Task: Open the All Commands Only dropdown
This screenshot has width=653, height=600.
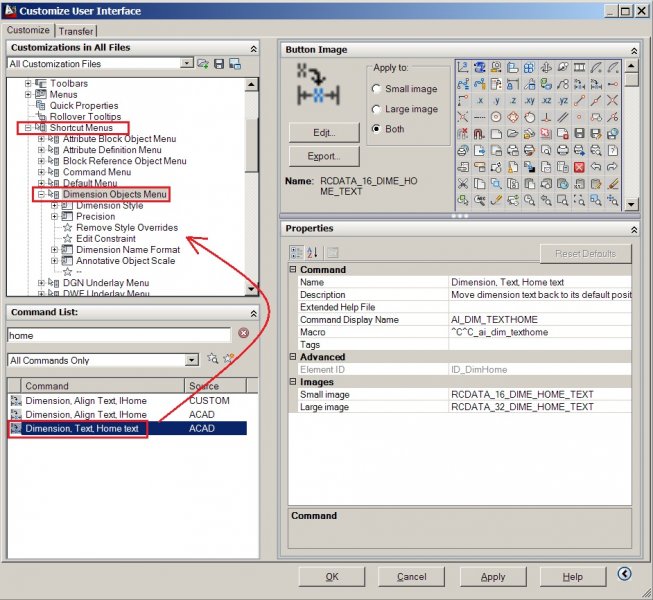Action: [x=192, y=360]
